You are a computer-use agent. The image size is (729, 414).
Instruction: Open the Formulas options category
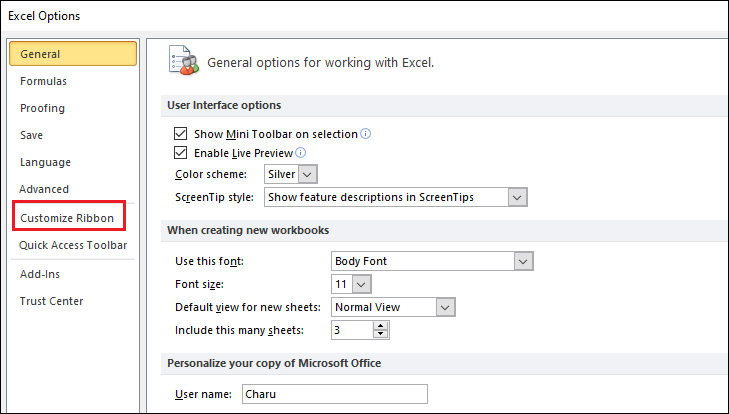[x=43, y=81]
